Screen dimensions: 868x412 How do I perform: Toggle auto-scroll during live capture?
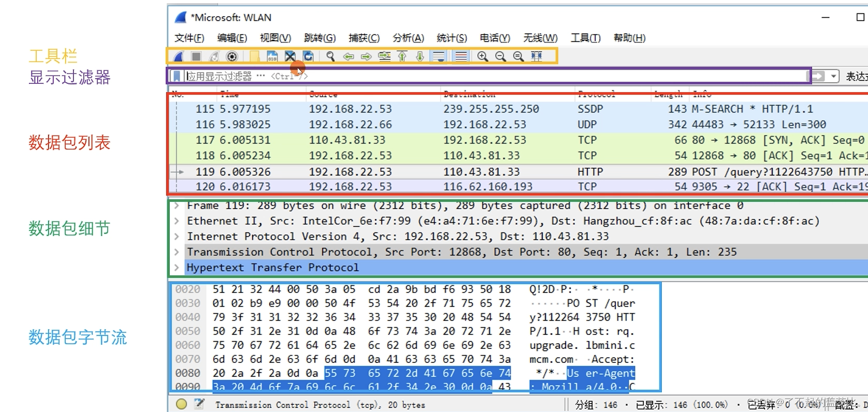coord(439,56)
